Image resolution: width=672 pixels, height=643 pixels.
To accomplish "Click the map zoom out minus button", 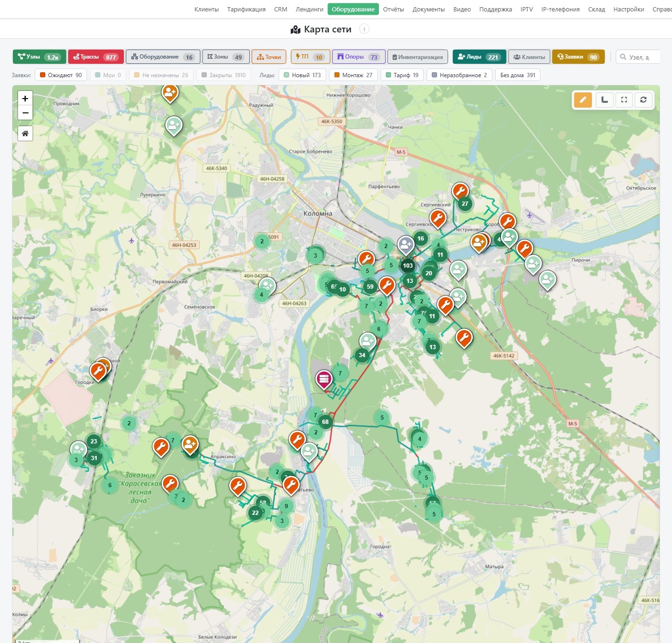I will 25,113.
